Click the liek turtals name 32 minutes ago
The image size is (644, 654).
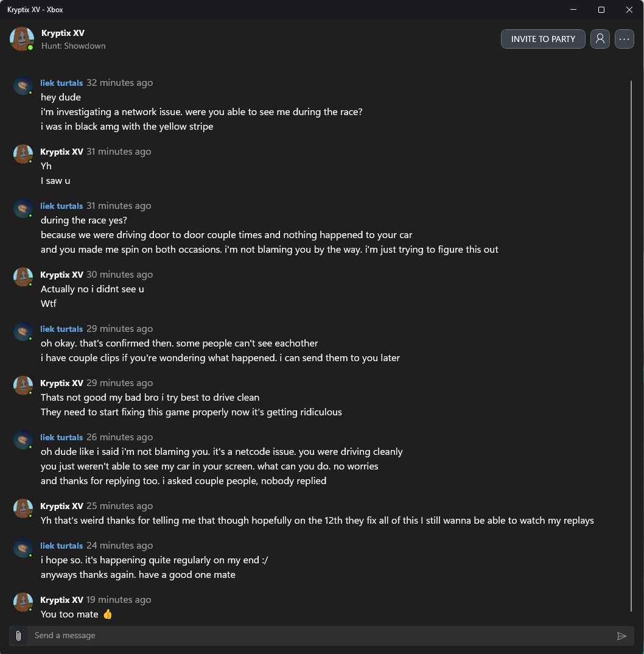(61, 83)
